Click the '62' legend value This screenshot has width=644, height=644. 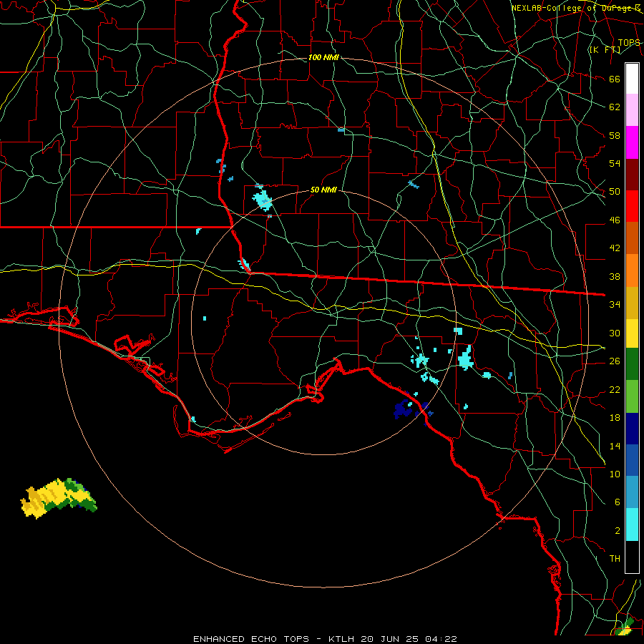(x=615, y=107)
